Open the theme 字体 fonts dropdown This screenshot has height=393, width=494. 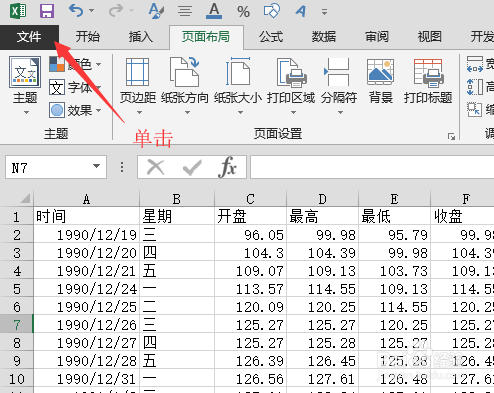tap(75, 87)
